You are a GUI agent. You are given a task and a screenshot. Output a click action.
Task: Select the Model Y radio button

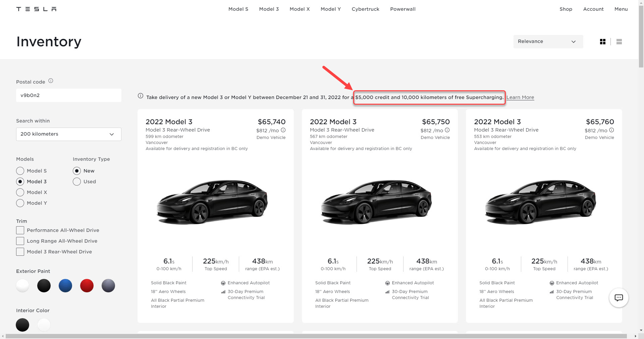(x=20, y=203)
